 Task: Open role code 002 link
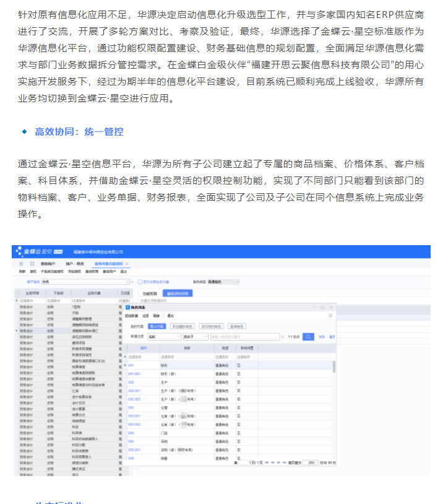pos(131,382)
